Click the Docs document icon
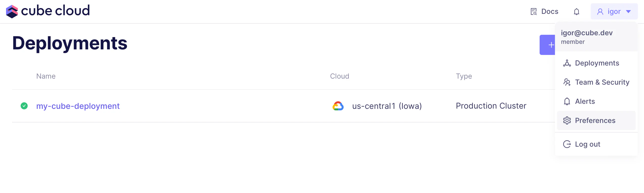The height and width of the screenshot is (193, 644). pos(534,12)
